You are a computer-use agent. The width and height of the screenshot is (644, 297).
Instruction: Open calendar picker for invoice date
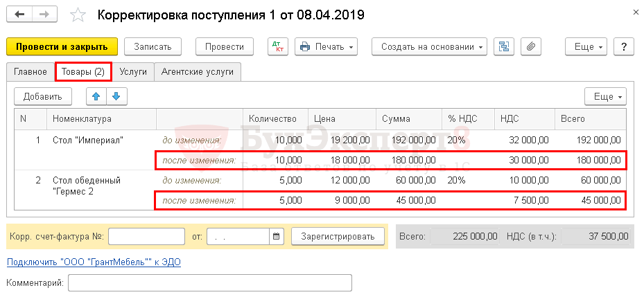click(277, 236)
